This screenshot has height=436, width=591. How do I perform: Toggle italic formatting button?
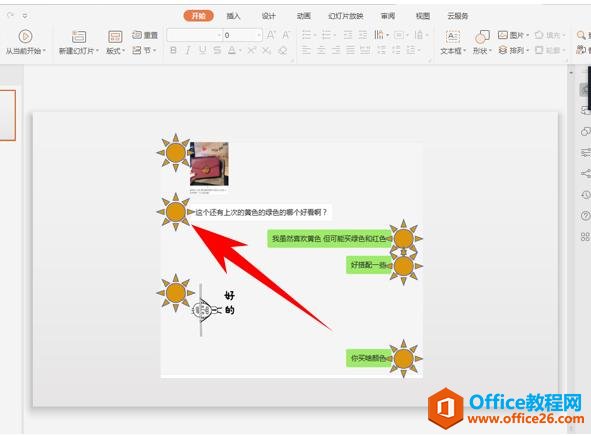tap(188, 50)
